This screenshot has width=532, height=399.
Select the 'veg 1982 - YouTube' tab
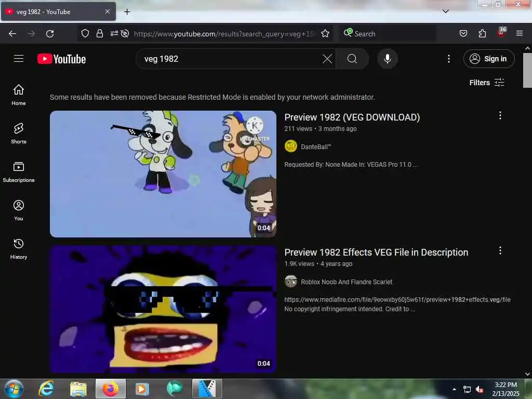(x=59, y=11)
